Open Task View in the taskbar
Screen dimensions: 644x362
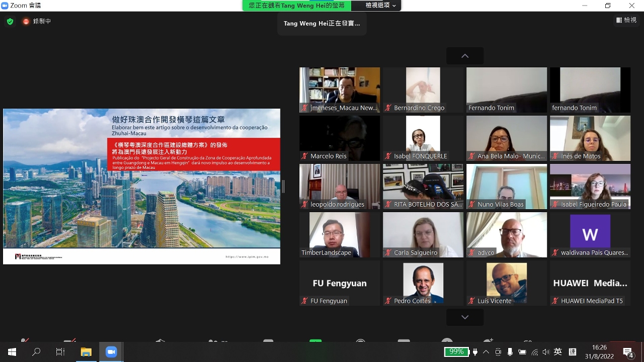click(x=60, y=352)
